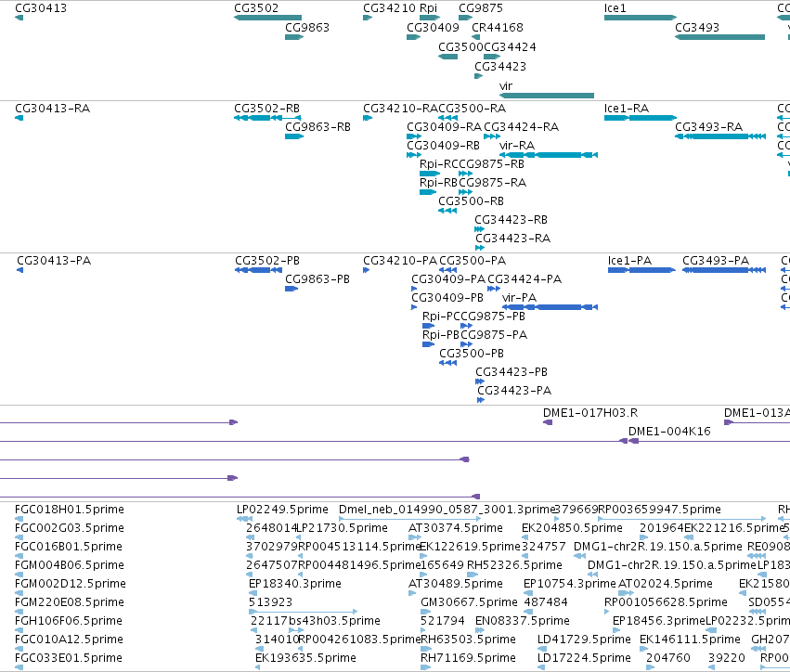The width and height of the screenshot is (790, 672).
Task: Click the vir gene bar
Action: 547,96
